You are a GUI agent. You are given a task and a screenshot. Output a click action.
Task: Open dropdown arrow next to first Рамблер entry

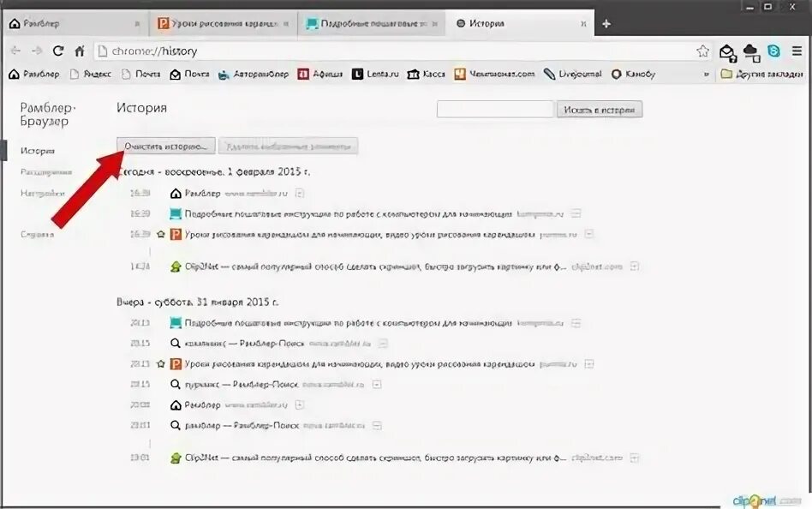point(299,194)
